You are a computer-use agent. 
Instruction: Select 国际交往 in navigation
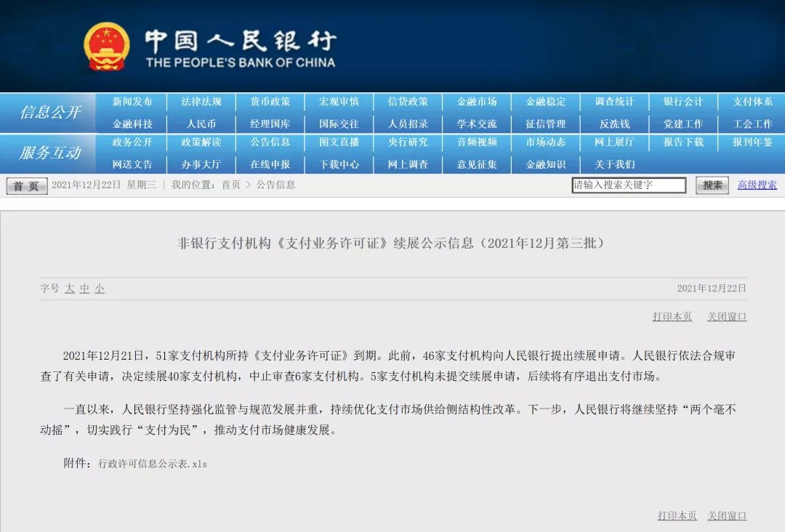coord(339,124)
